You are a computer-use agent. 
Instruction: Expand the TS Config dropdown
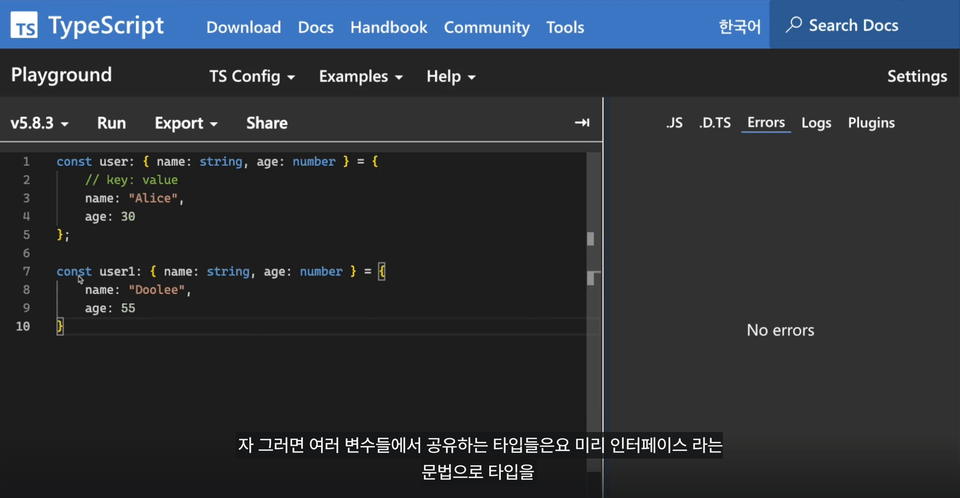[x=252, y=76]
